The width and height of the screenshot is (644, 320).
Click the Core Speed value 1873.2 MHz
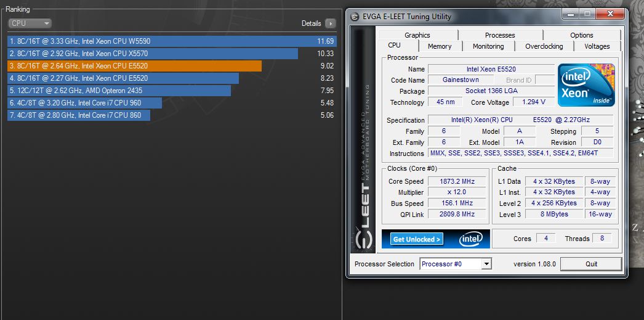tap(457, 181)
